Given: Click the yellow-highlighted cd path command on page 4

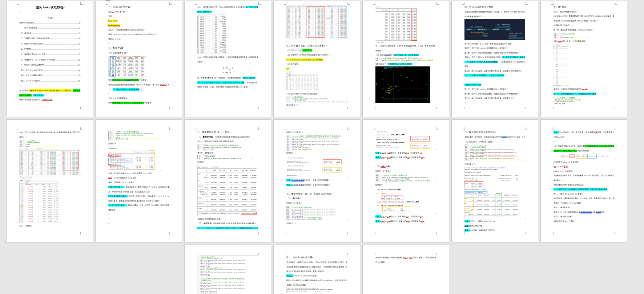Looking at the screenshot, I should coord(305,60).
